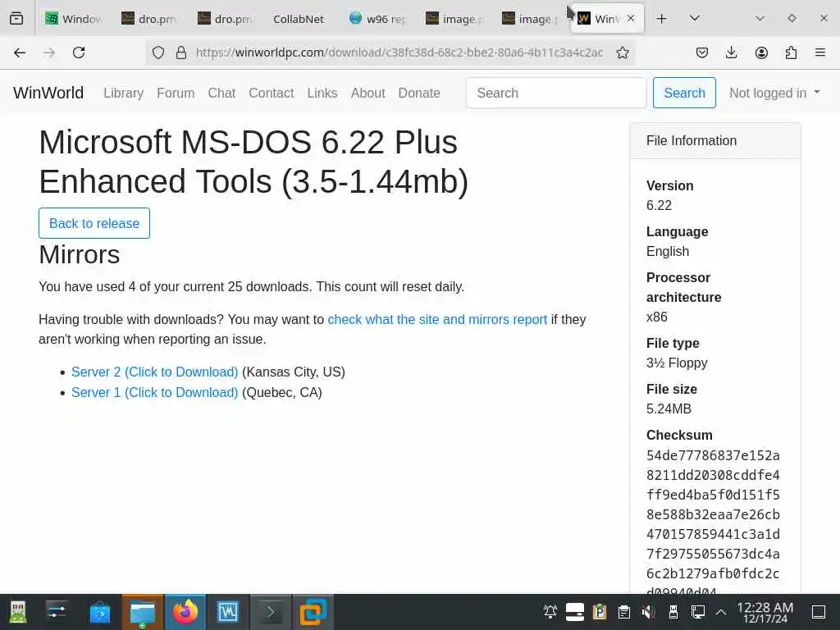Click the blue Search button
Image resolution: width=840 pixels, height=630 pixels.
pos(684,93)
